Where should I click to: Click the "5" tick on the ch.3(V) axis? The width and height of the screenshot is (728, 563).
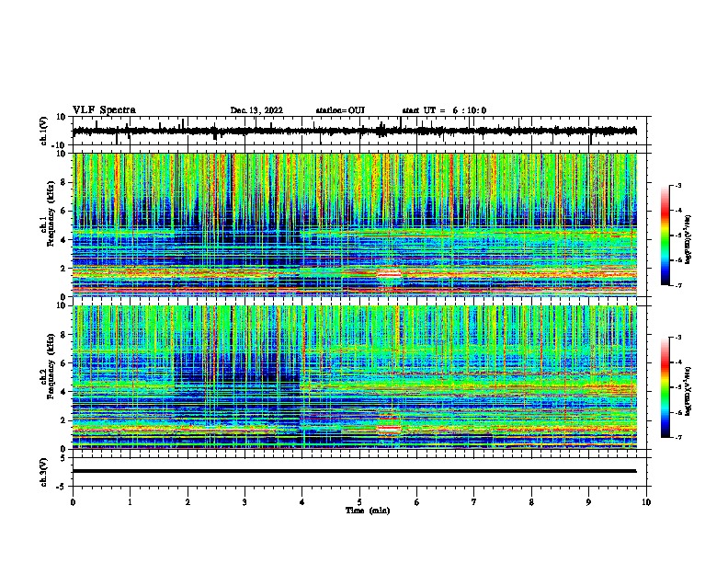(63, 458)
